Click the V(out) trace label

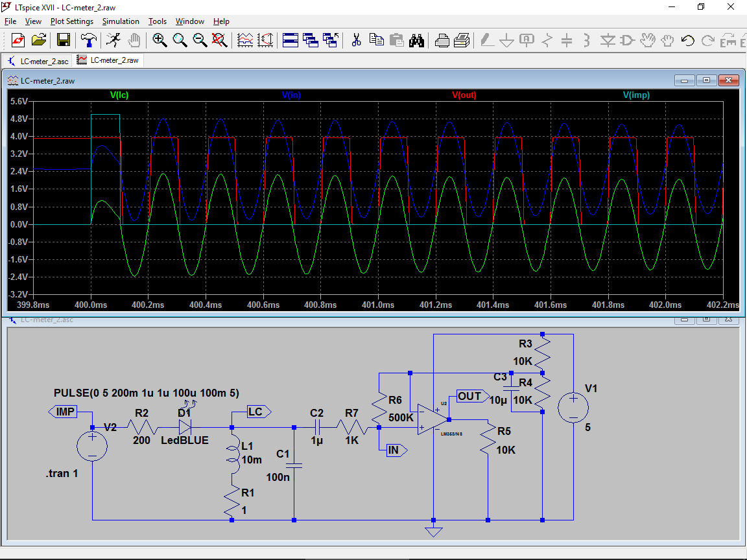tap(464, 95)
